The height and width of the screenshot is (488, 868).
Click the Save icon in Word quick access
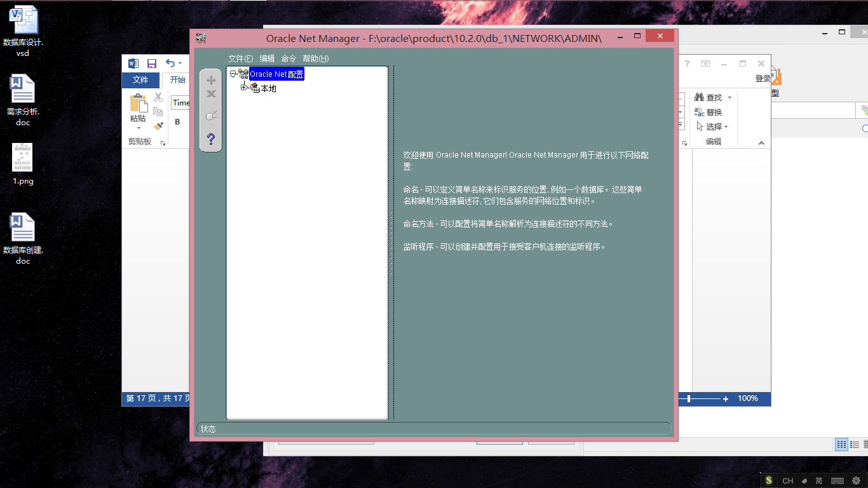coord(152,64)
